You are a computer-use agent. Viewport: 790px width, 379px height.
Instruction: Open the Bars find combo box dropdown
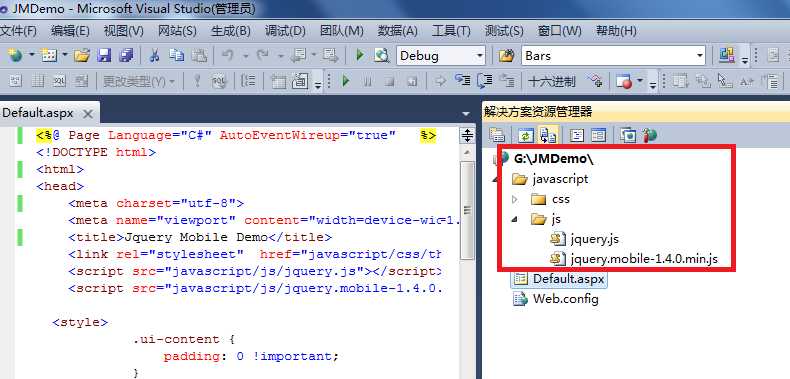[699, 55]
